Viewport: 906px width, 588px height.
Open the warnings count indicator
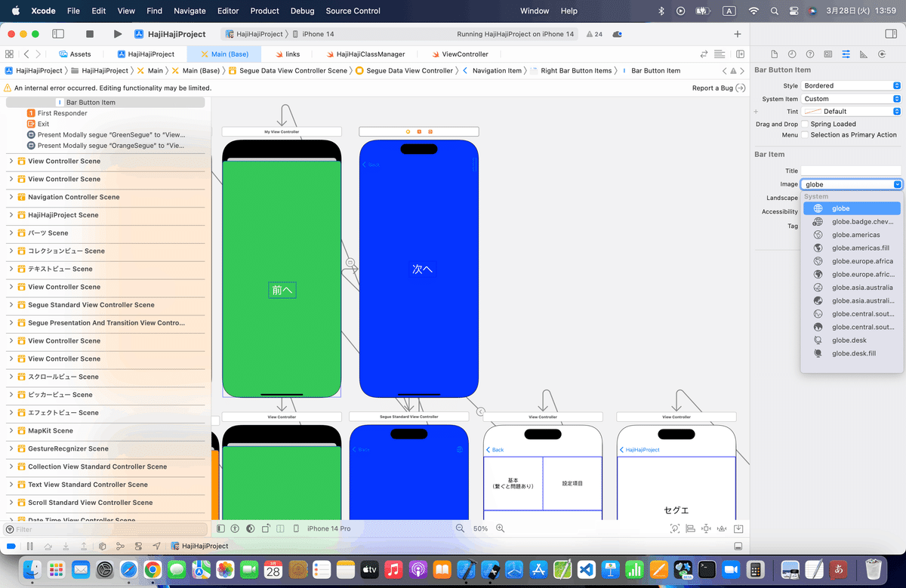594,34
